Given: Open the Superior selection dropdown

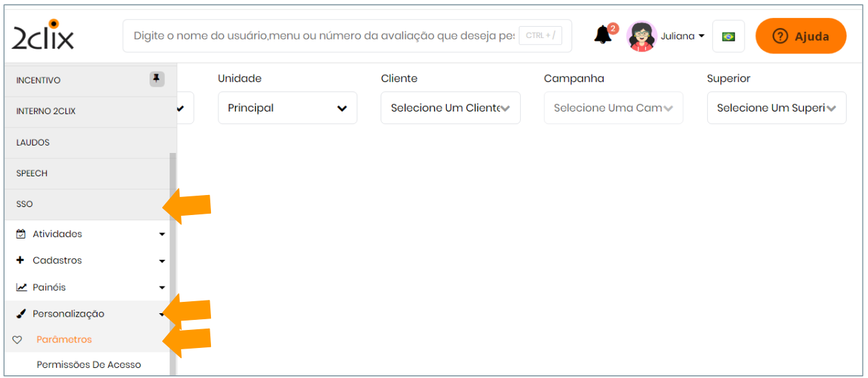Looking at the screenshot, I should [x=776, y=108].
